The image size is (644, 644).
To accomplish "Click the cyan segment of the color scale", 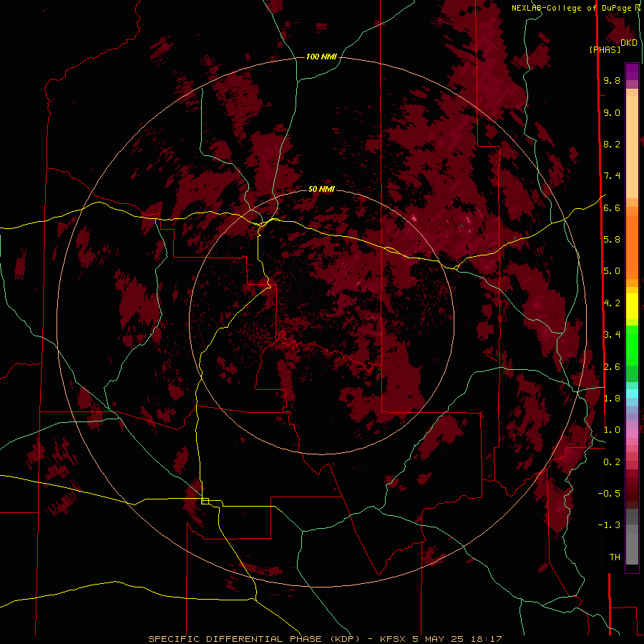I will click(632, 394).
